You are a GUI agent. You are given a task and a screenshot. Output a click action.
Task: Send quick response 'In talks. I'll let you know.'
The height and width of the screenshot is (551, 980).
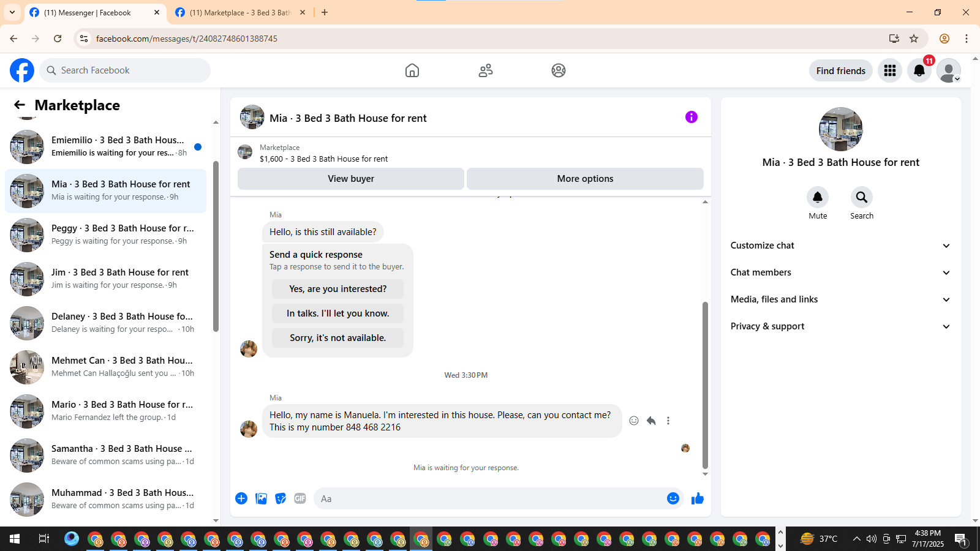338,313
